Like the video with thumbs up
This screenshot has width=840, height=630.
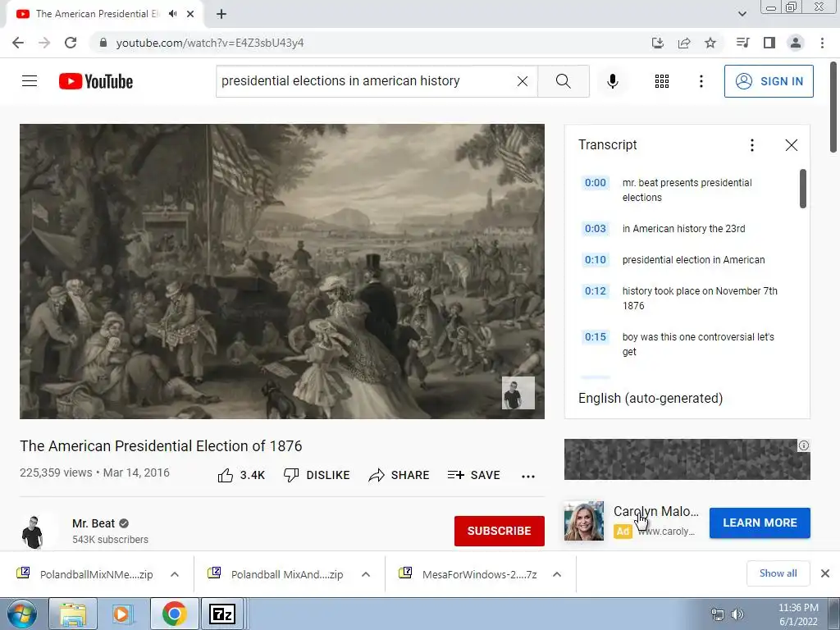tap(242, 475)
